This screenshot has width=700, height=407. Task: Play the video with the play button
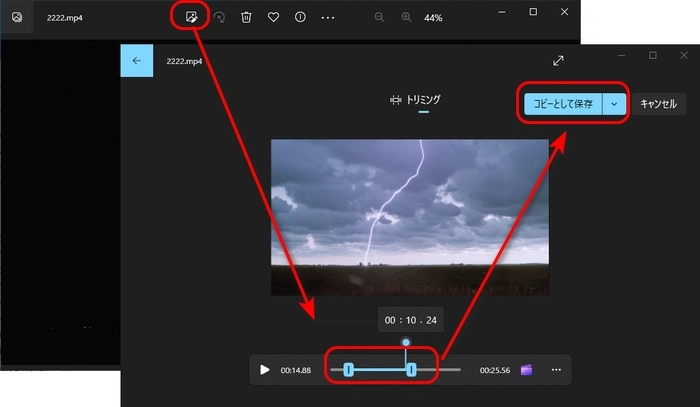265,370
